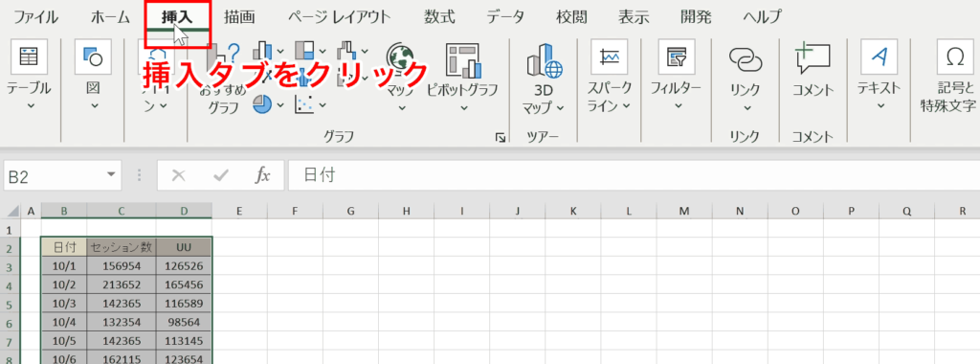Click inside the formula bar showing 日付
980x364 pixels.
(634, 175)
